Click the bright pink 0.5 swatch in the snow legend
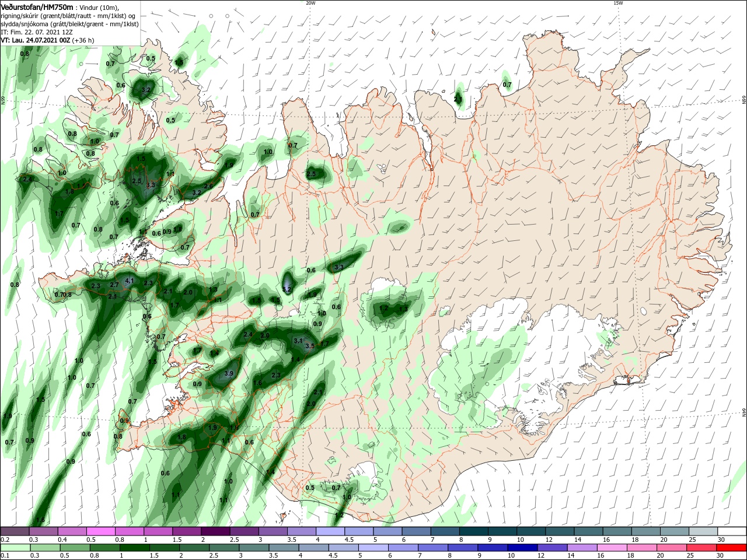This screenshot has width=747, height=560. (100, 531)
